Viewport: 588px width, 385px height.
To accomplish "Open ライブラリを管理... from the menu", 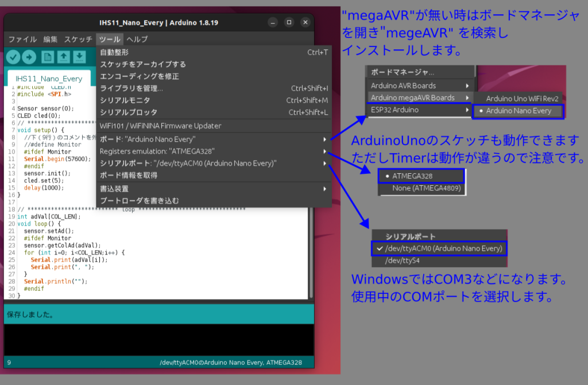I will (x=214, y=88).
